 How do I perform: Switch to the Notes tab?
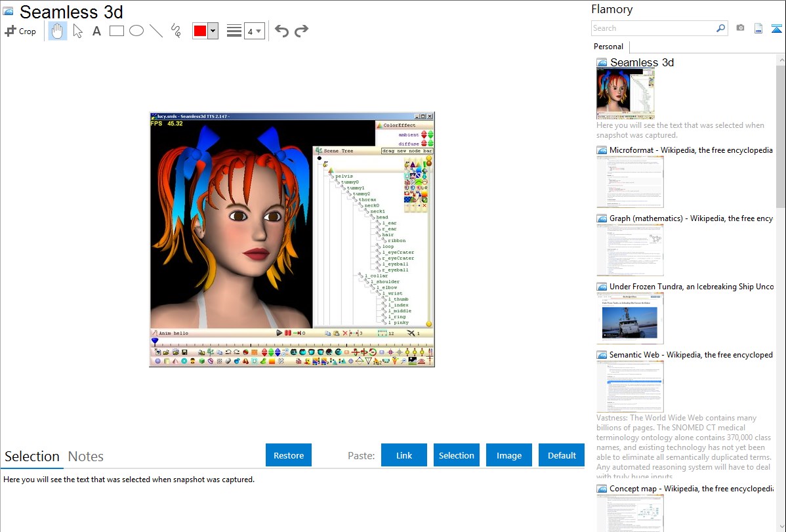[x=86, y=457]
